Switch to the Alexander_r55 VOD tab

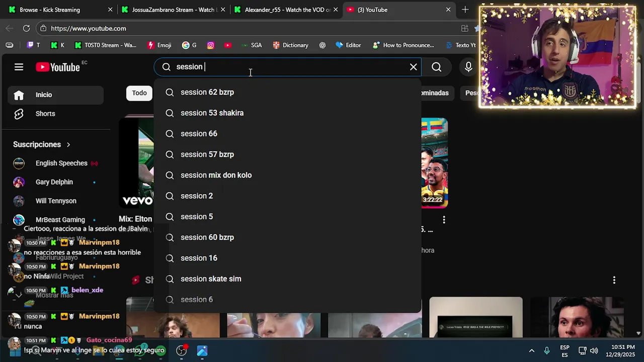(x=287, y=10)
